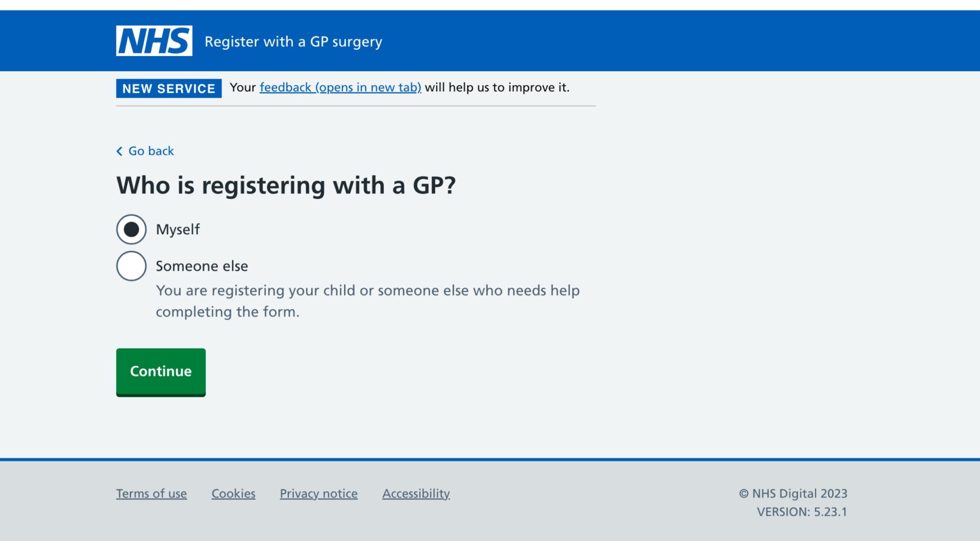Screen dimensions: 980x541
Task: Click the Go back link
Action: 151,151
